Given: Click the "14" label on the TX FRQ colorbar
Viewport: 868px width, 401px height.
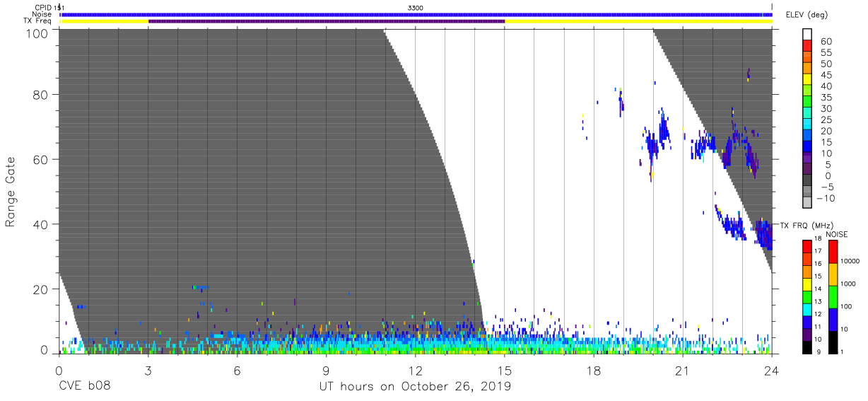Looking at the screenshot, I should tap(816, 290).
